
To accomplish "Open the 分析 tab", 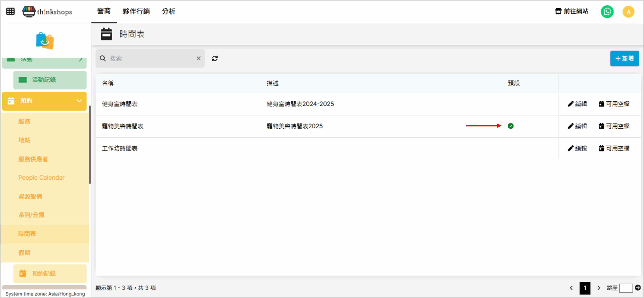I will coord(168,11).
